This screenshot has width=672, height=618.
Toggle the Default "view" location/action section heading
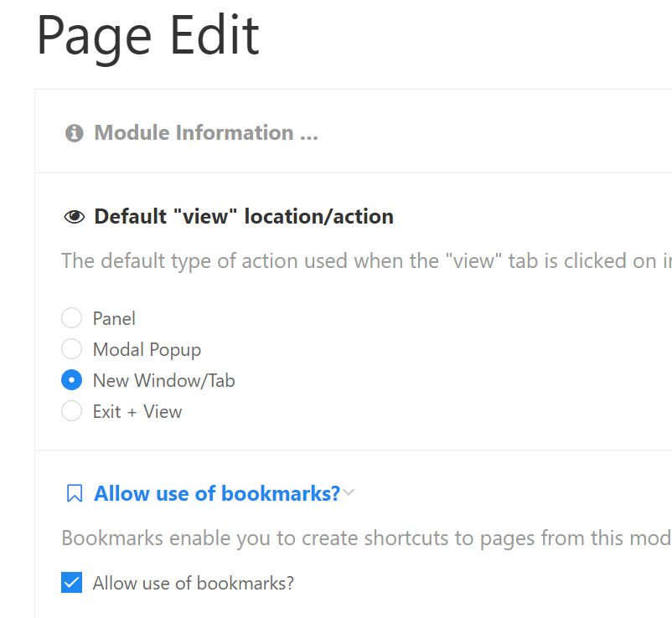[x=243, y=217]
